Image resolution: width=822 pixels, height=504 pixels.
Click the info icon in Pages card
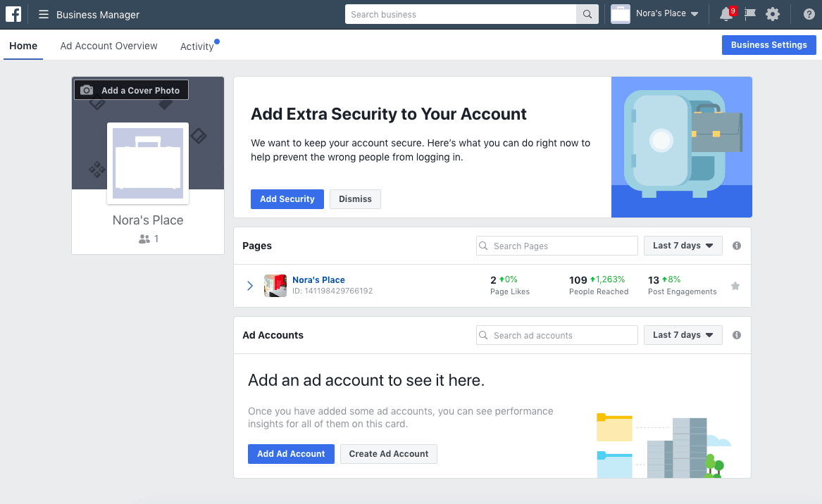737,246
